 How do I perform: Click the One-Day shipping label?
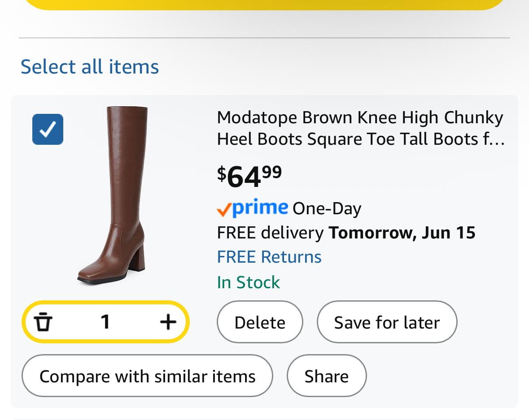pos(327,208)
